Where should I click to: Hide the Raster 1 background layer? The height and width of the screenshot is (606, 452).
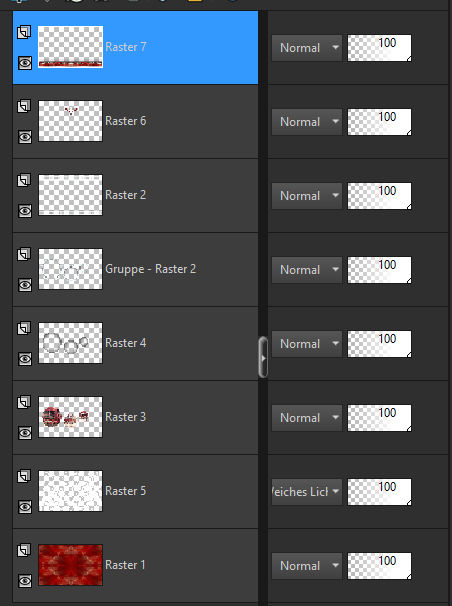(x=25, y=580)
